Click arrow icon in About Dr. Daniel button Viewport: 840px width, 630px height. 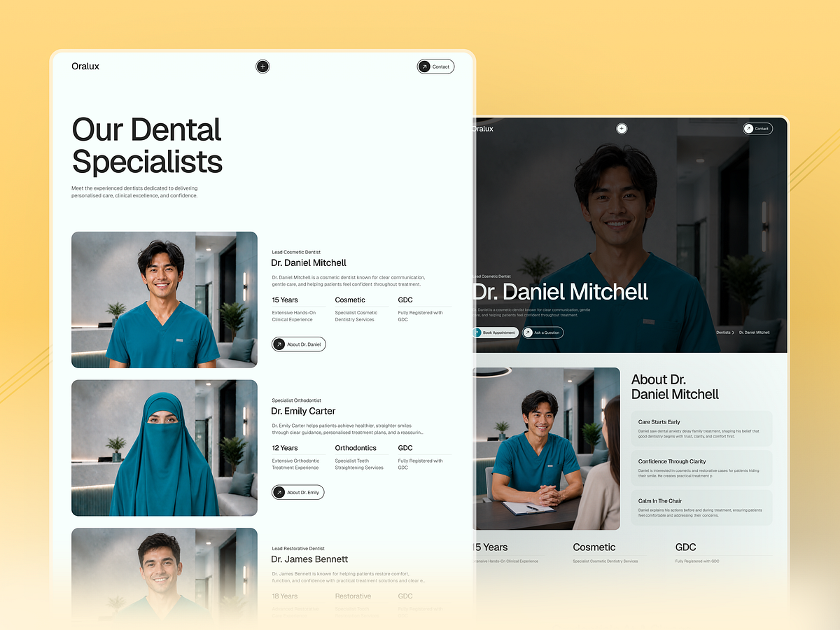point(279,344)
